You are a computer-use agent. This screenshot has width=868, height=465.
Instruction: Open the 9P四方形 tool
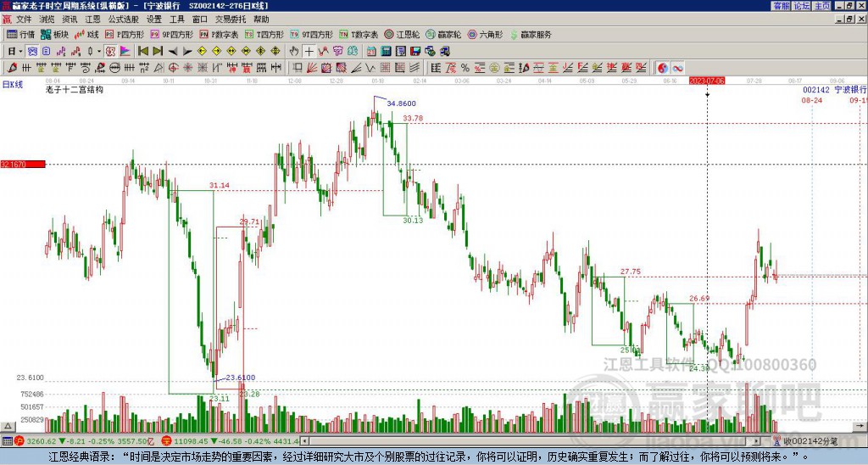tap(172, 34)
